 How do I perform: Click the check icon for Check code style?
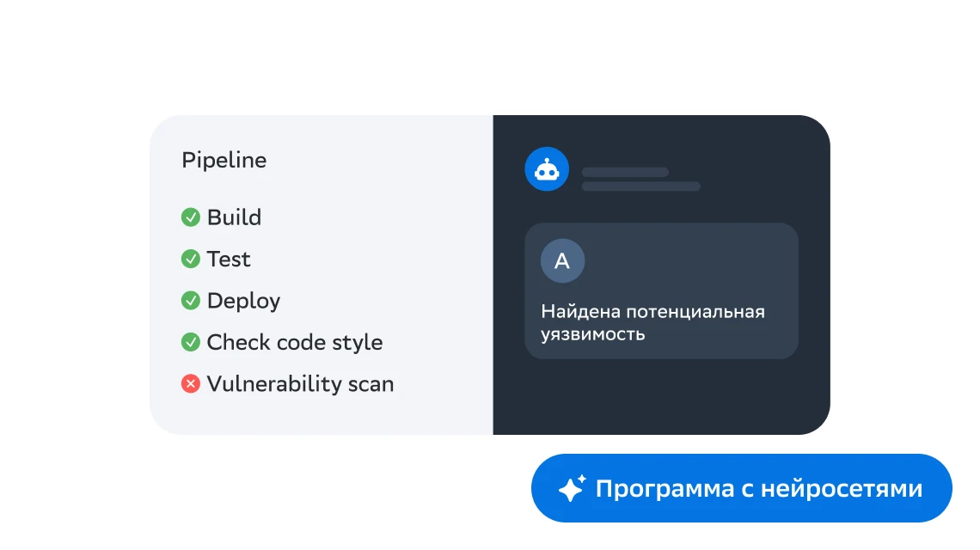[191, 342]
